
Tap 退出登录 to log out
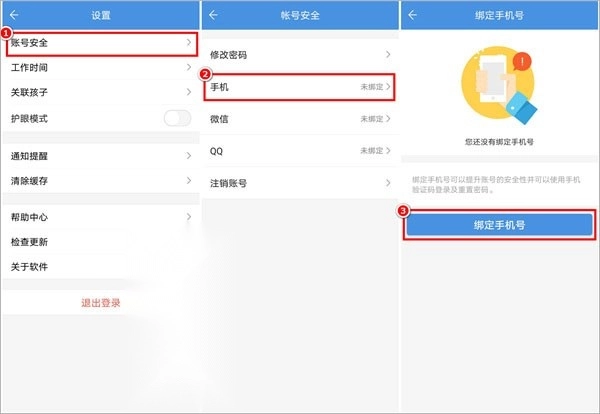coord(100,302)
